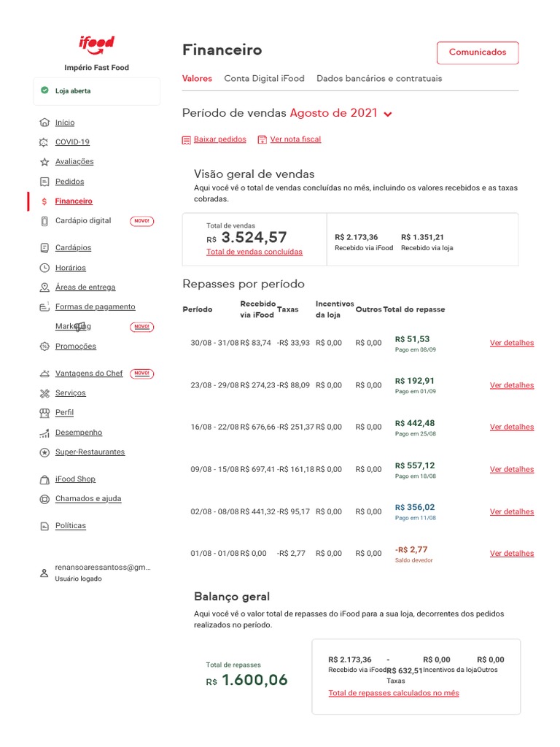This screenshot has width=560, height=747.
Task: Click the Áreas de entrega pin icon
Action: [x=44, y=287]
